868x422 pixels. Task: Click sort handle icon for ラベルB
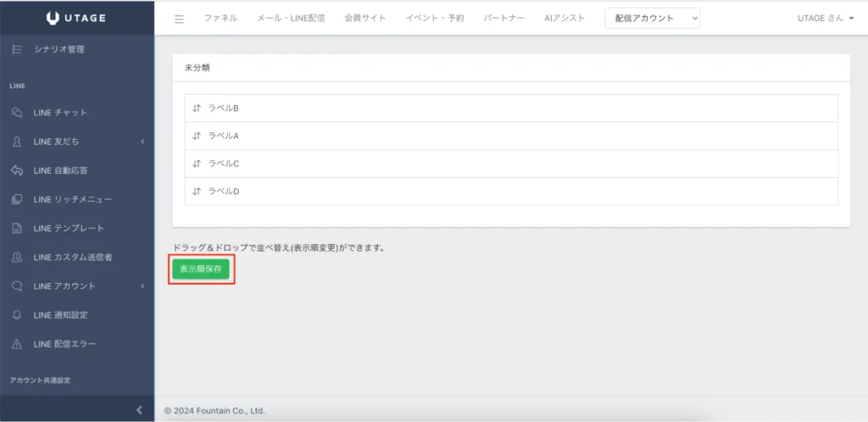tap(196, 108)
